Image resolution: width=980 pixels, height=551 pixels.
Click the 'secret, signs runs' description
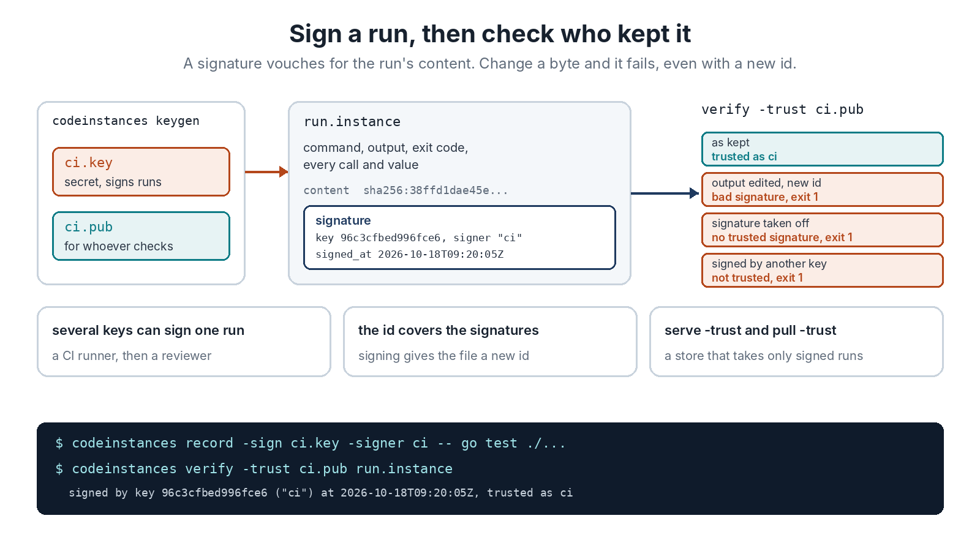click(x=113, y=182)
